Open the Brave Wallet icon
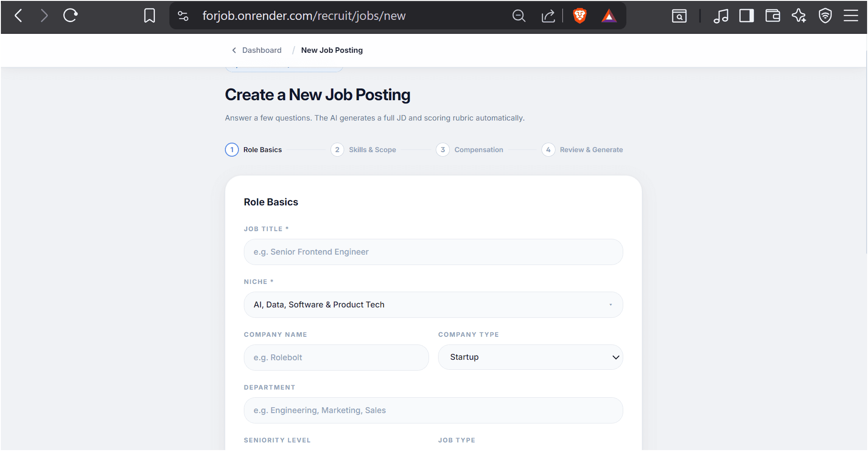868x451 pixels. click(773, 16)
